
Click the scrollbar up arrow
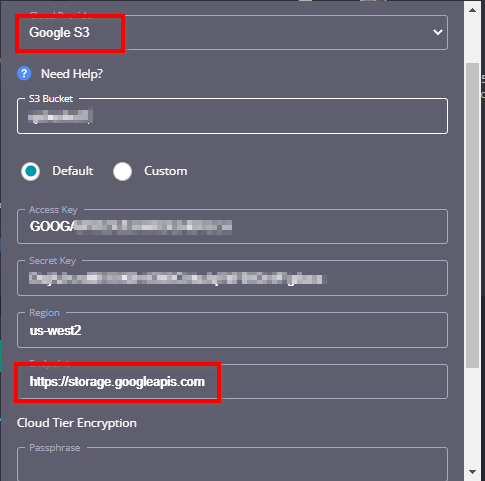click(472, 10)
